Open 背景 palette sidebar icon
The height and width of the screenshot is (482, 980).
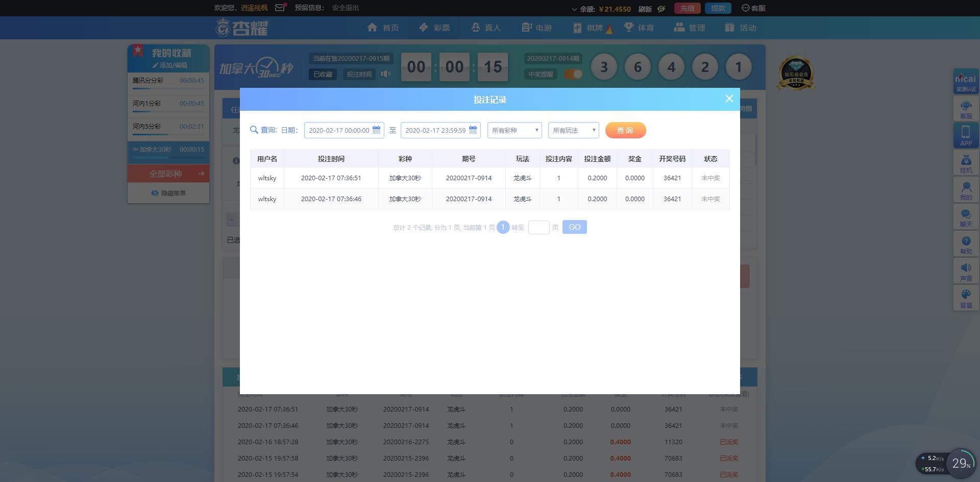(x=966, y=298)
